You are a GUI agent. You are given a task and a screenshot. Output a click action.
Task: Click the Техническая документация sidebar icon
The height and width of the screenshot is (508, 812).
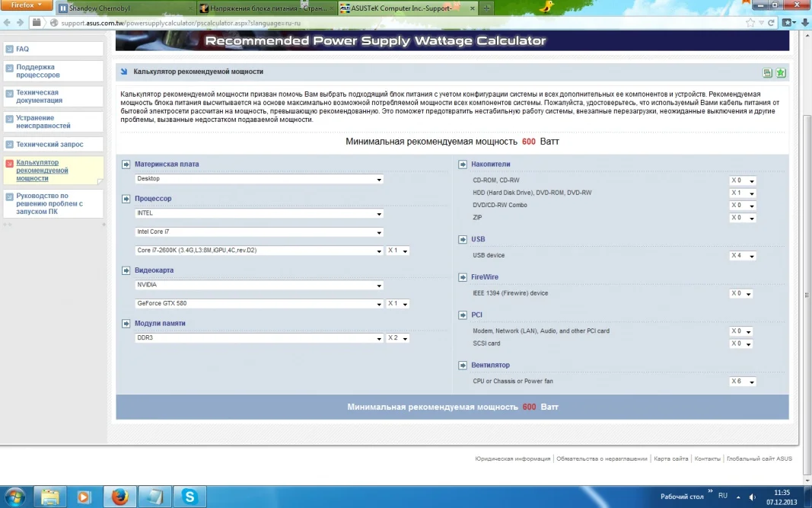pos(9,94)
